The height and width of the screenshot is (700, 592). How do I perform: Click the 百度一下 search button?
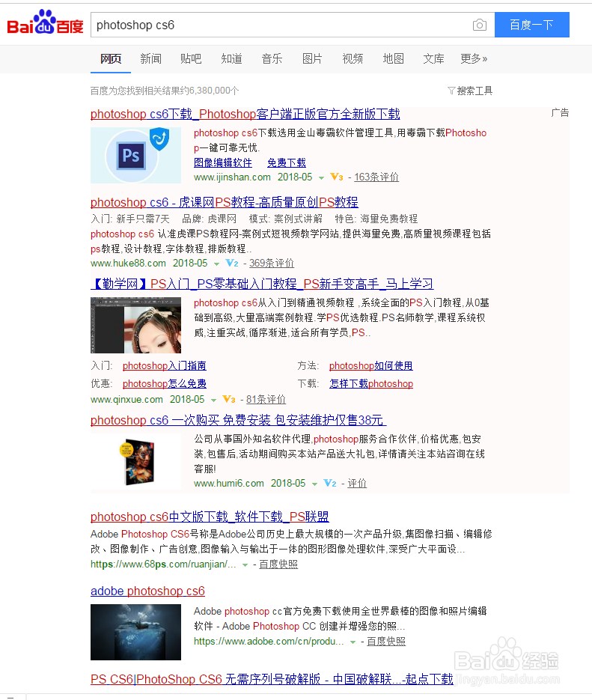(x=532, y=25)
